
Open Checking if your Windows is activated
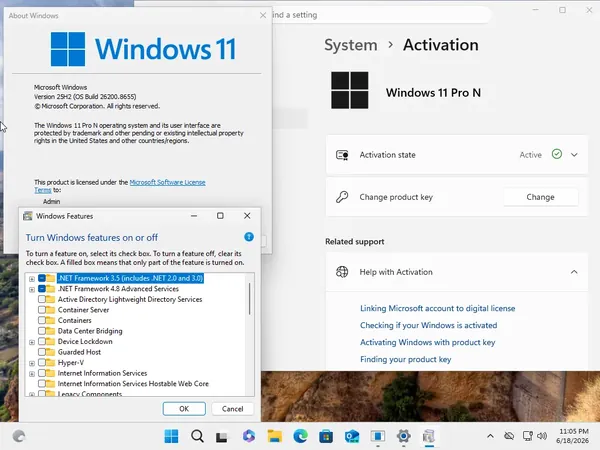click(x=429, y=325)
